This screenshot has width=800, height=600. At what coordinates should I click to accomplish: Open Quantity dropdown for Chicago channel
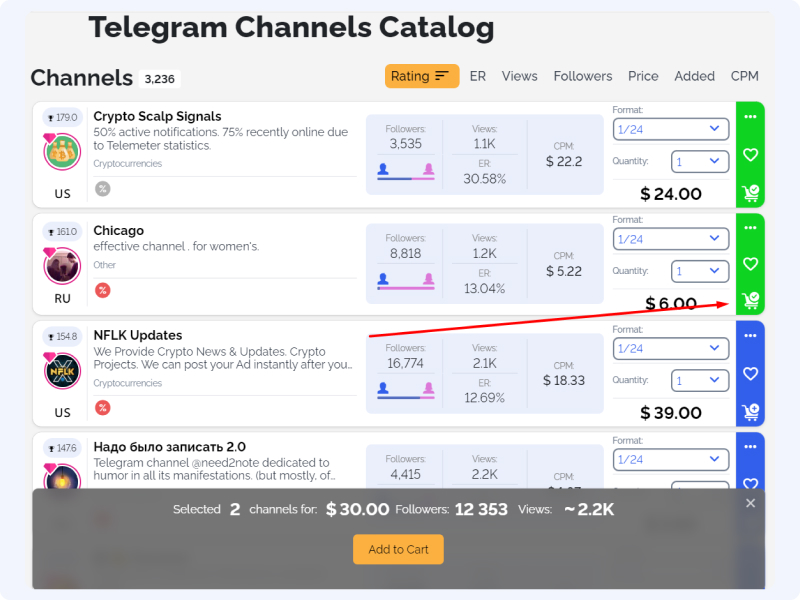pyautogui.click(x=699, y=271)
